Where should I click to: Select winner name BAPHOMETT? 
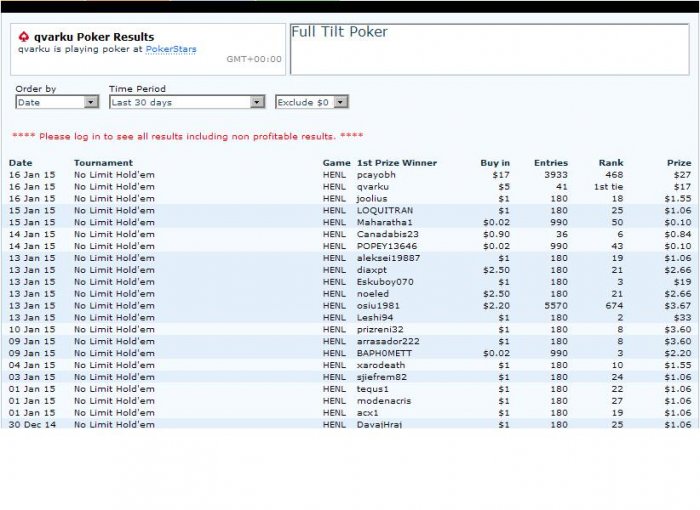(x=384, y=353)
